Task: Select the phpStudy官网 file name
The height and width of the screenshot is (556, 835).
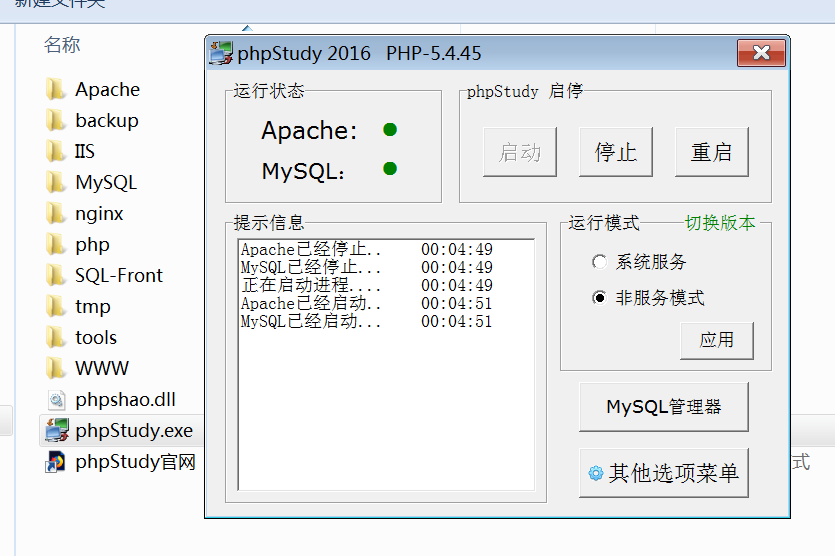Action: (x=136, y=462)
